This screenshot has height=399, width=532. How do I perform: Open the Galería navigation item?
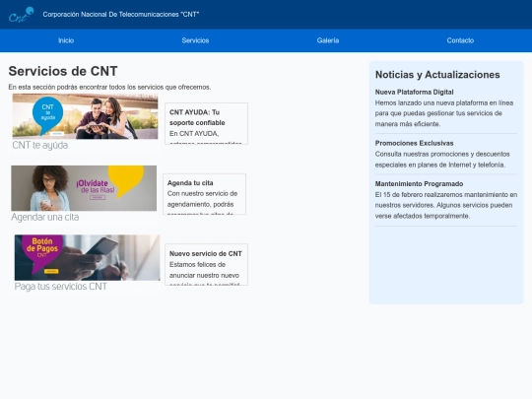[x=328, y=40]
